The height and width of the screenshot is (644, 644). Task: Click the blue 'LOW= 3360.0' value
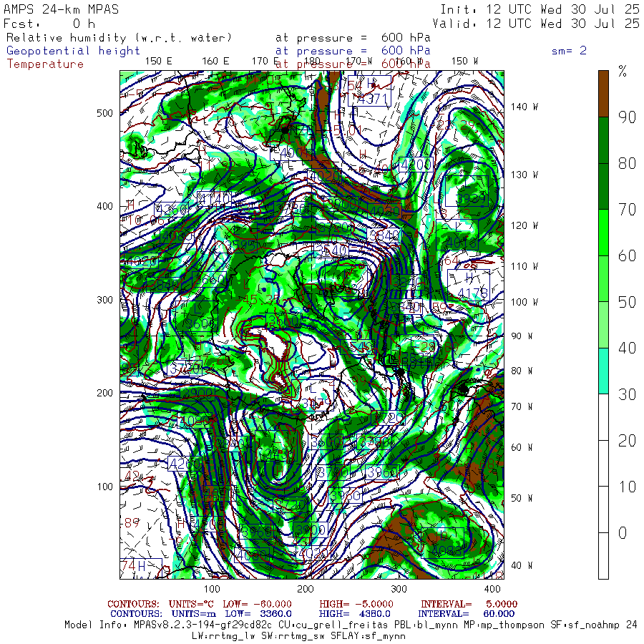[258, 614]
